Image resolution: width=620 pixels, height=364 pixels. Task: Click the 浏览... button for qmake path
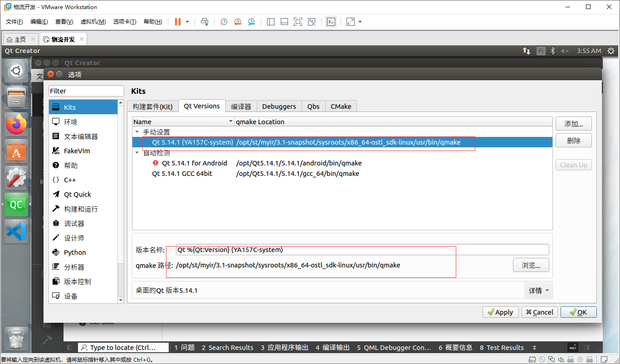point(531,265)
